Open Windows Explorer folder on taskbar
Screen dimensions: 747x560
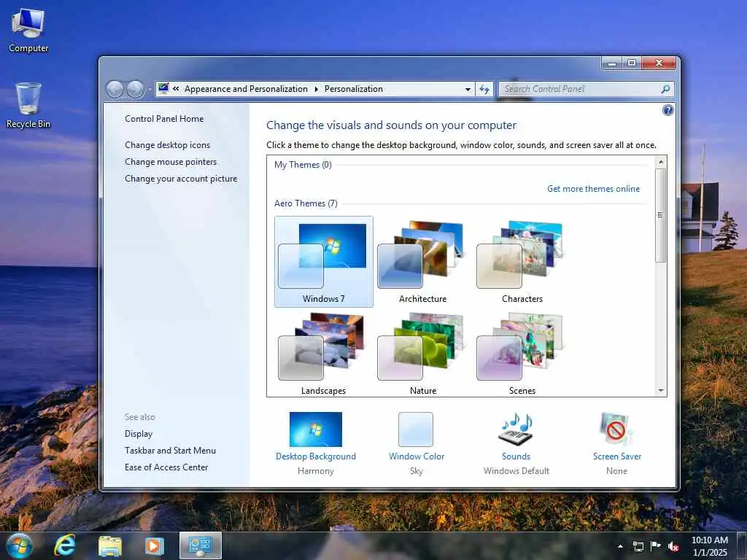tap(110, 546)
